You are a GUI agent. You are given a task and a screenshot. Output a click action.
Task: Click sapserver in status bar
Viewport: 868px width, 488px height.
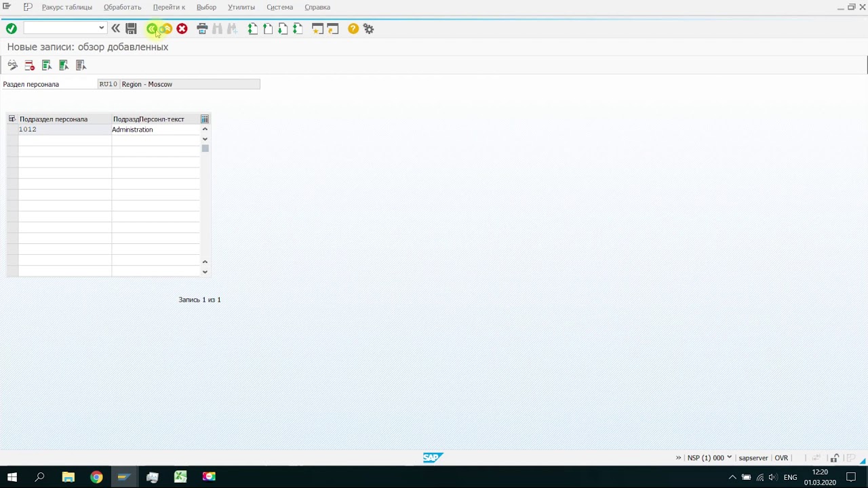[753, 458]
